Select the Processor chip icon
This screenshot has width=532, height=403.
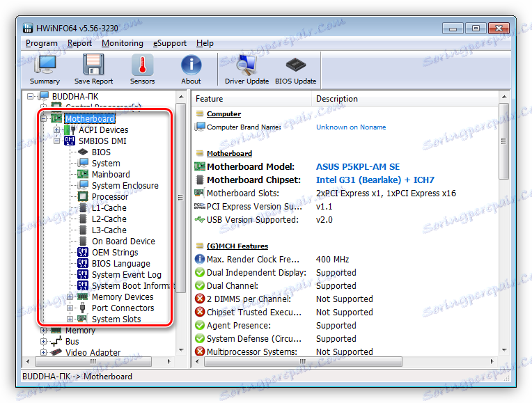click(83, 196)
